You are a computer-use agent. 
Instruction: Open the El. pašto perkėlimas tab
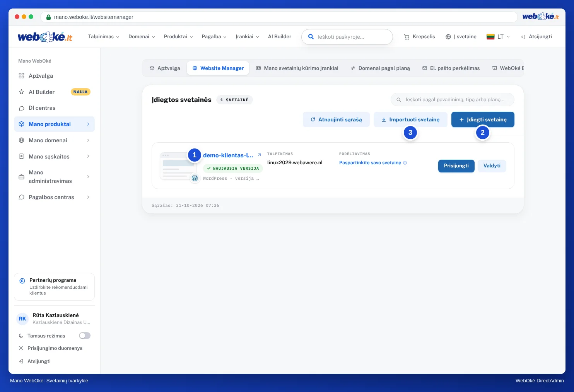click(x=451, y=68)
